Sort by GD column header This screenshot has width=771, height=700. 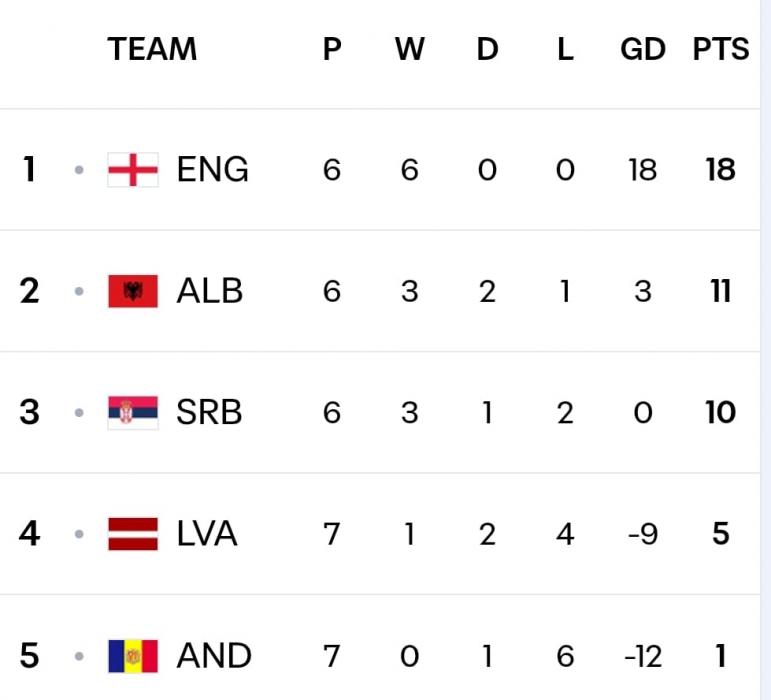point(642,49)
